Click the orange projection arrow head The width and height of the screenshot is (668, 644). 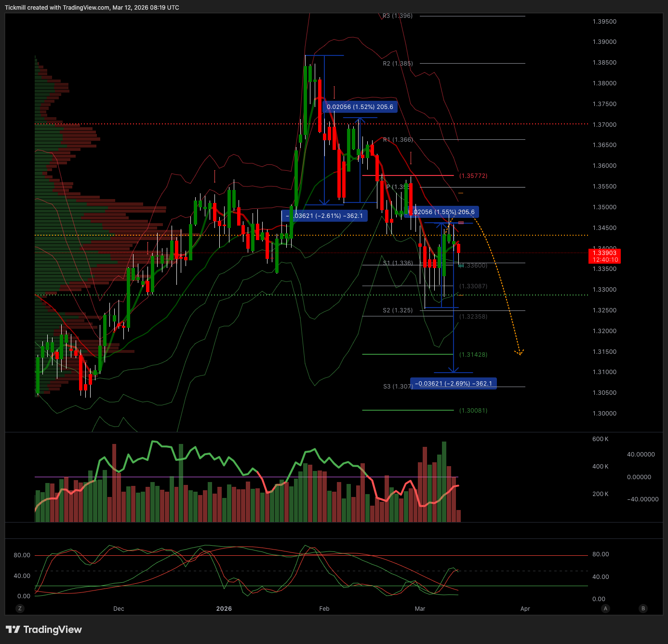coord(520,353)
